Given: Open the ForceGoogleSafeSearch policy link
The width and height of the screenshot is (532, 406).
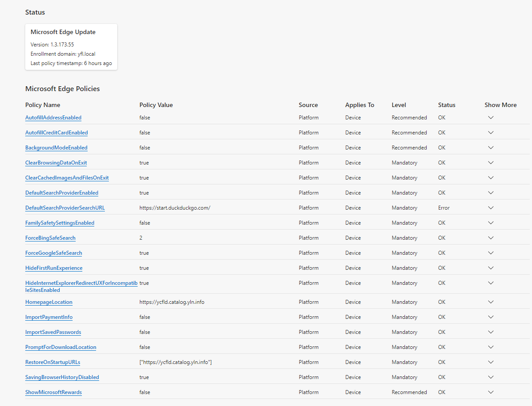Looking at the screenshot, I should [54, 253].
